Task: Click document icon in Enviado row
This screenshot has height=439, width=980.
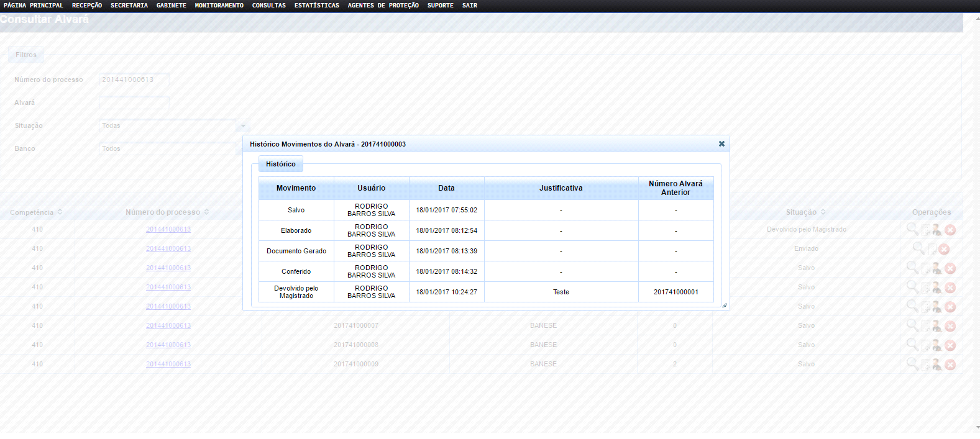Action: point(932,249)
